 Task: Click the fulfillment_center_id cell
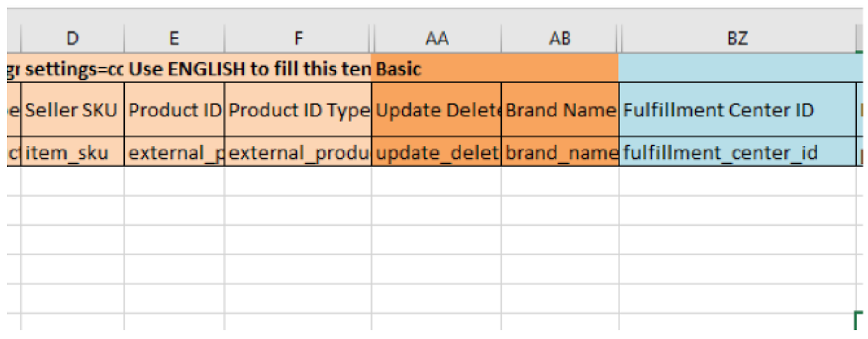click(737, 151)
